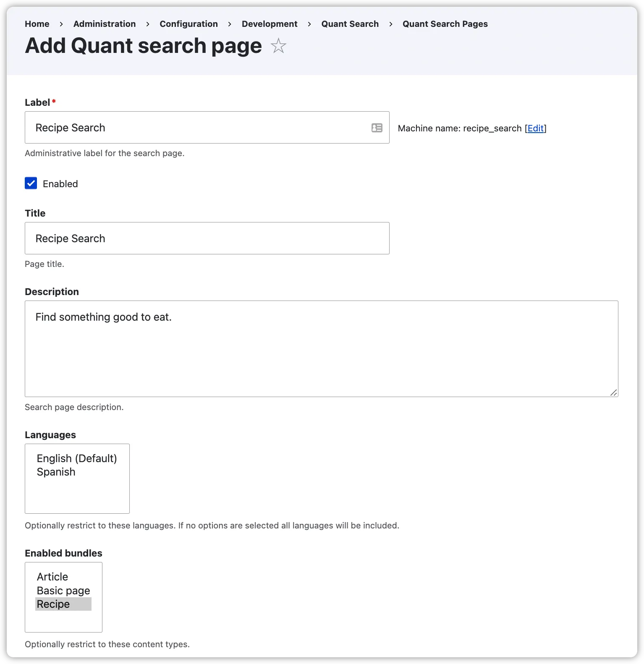This screenshot has width=644, height=664.
Task: Click the Enabled label text
Action: pyautogui.click(x=60, y=183)
